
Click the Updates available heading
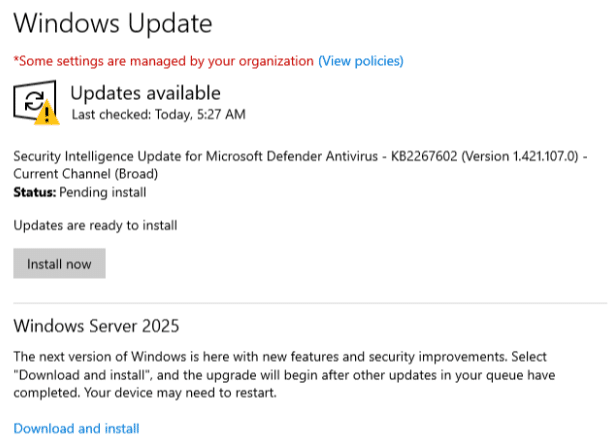point(145,93)
